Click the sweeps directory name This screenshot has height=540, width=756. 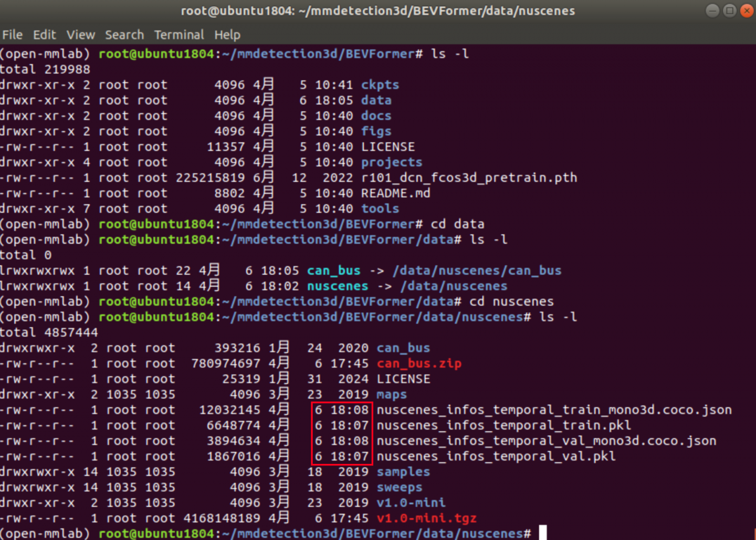[399, 487]
